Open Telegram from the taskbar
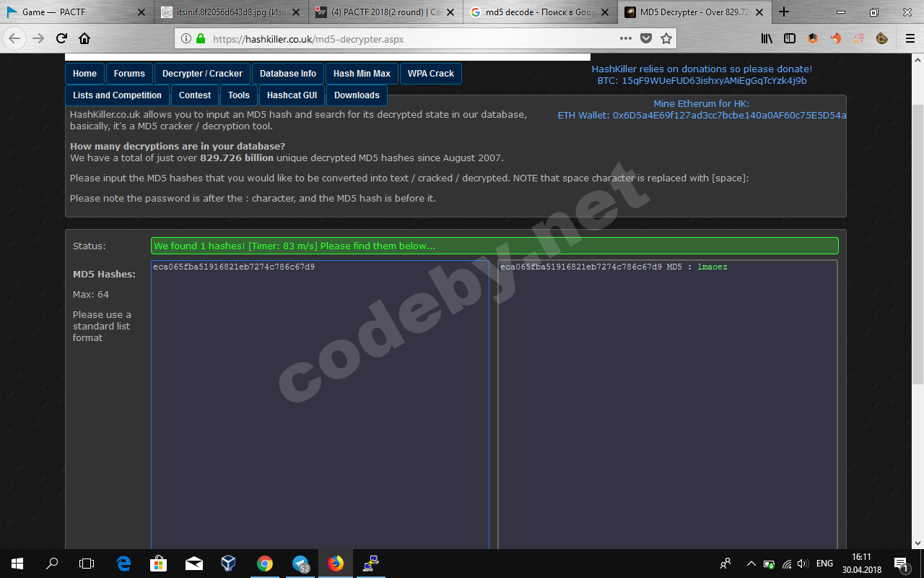The height and width of the screenshot is (578, 924). point(300,564)
